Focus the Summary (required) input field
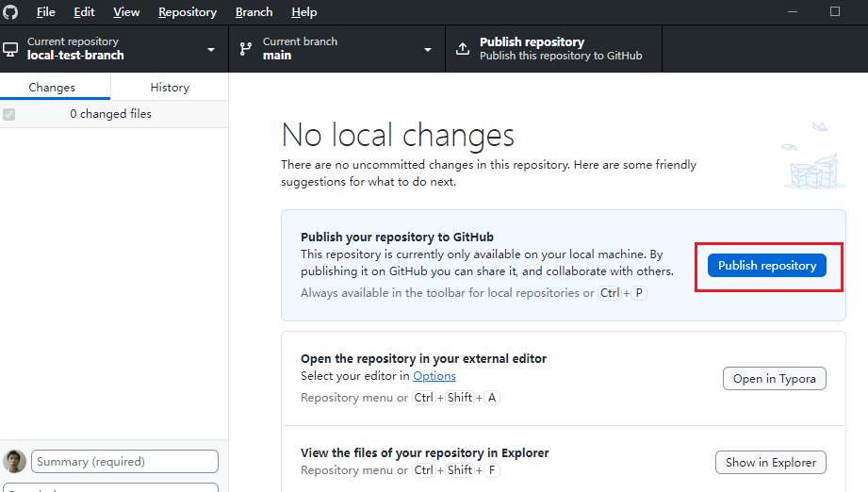The image size is (868, 492). 124,461
